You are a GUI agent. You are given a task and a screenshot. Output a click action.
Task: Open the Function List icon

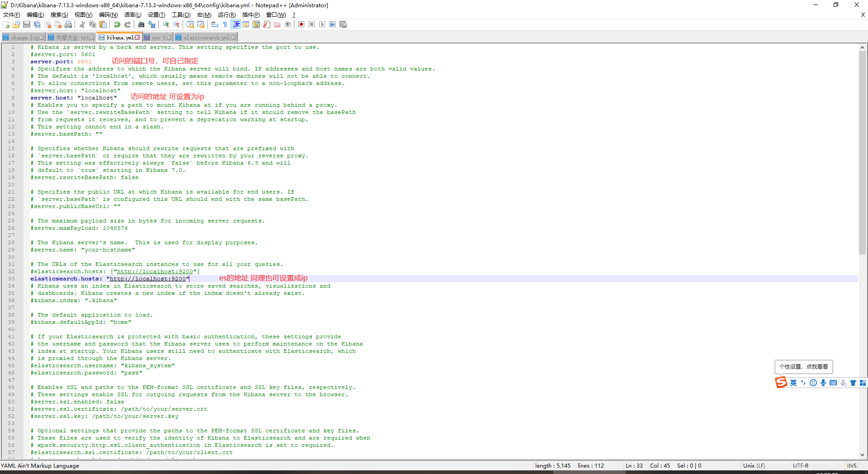[267, 24]
